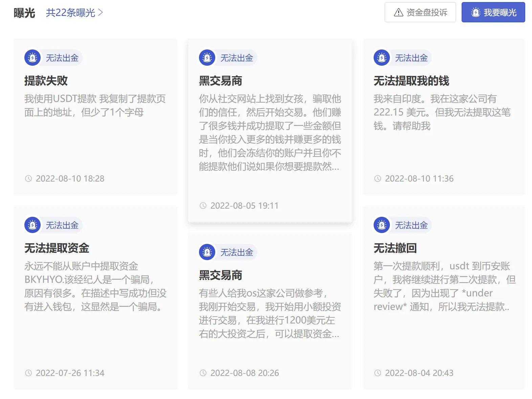Click the description starting 我来自印度

pyautogui.click(x=442, y=112)
